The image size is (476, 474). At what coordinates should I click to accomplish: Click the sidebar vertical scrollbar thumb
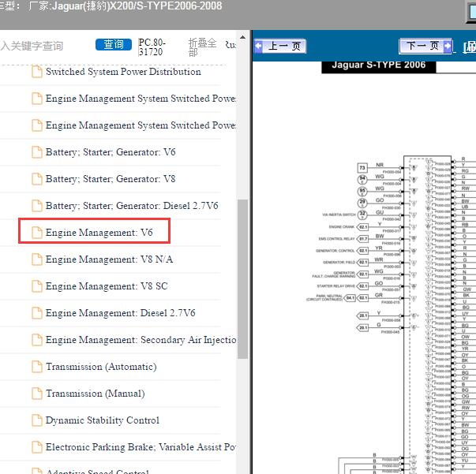[242, 279]
